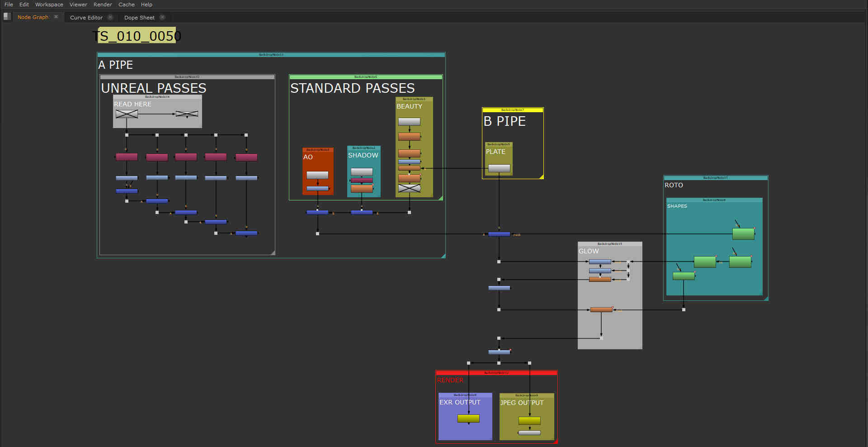Open the Viewer menu
This screenshot has width=868, height=447.
click(78, 5)
